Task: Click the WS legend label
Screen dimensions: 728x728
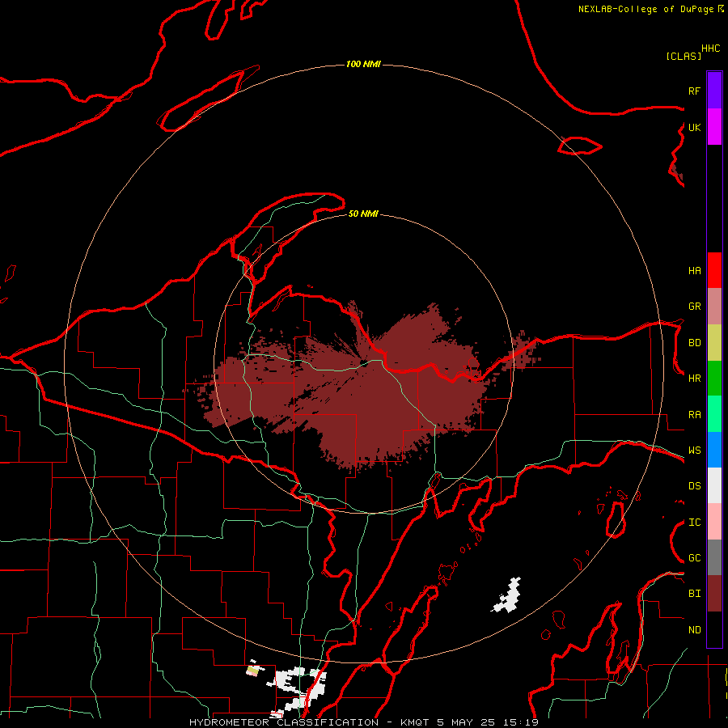Action: click(694, 450)
